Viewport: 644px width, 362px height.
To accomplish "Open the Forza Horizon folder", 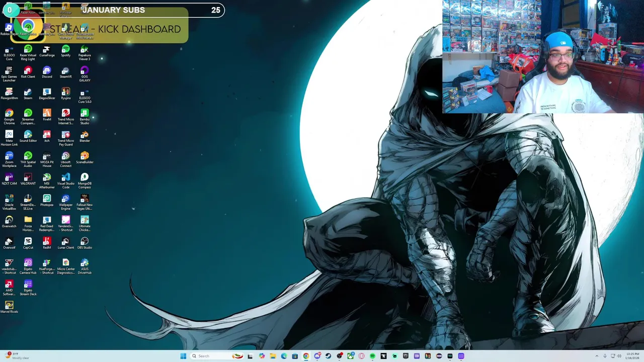I will tap(28, 223).
